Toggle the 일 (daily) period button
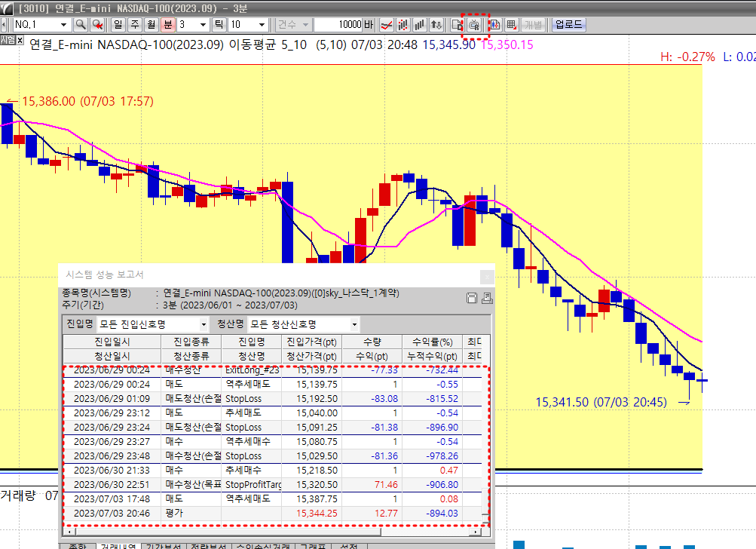Viewport: 756px width, 549px height. tap(118, 24)
